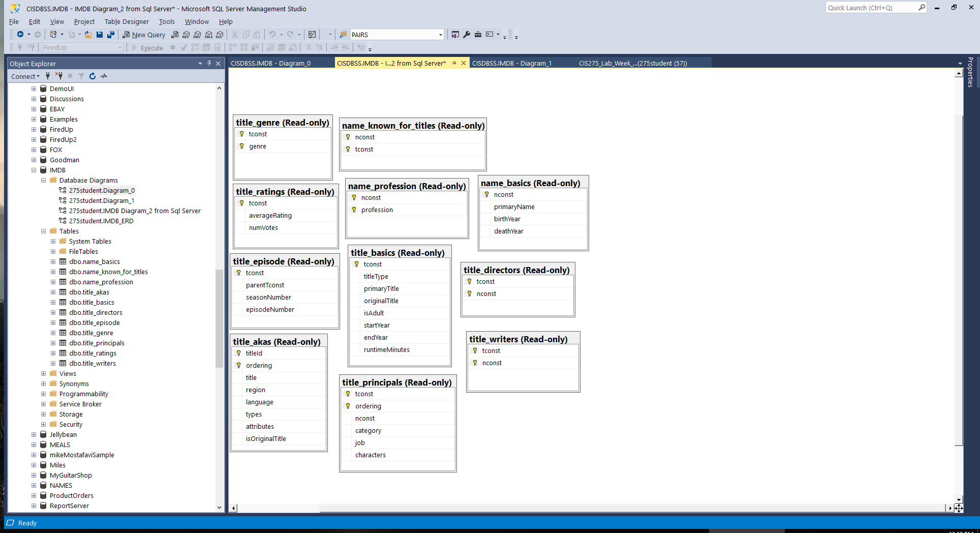Viewport: 980px width, 533px height.
Task: Select dbo.title_principals table in Object Explorer
Action: pyautogui.click(x=97, y=343)
